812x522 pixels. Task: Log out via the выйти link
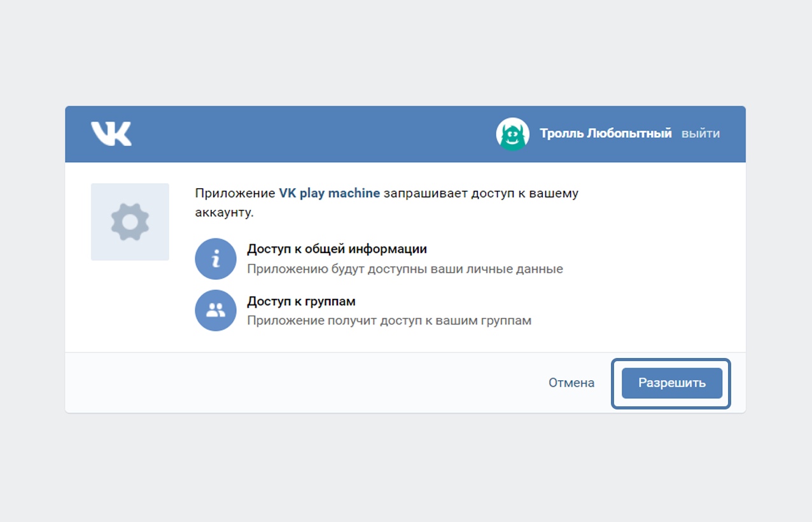(x=701, y=134)
